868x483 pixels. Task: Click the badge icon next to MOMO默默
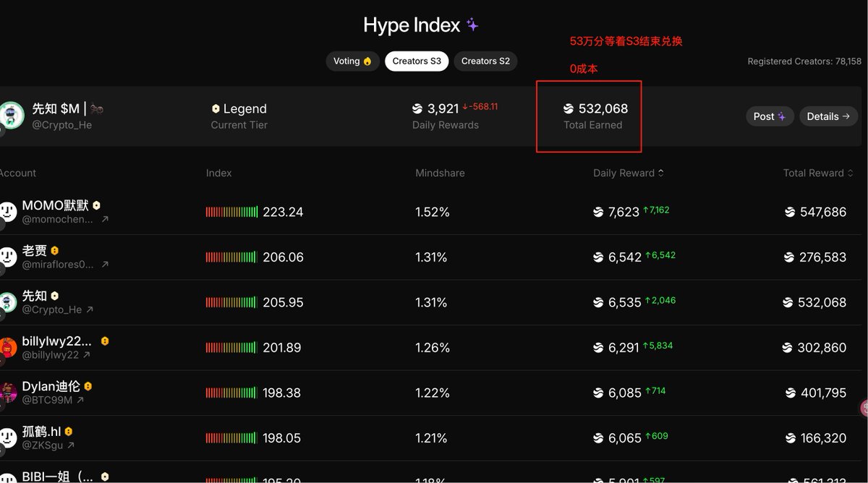(x=96, y=205)
